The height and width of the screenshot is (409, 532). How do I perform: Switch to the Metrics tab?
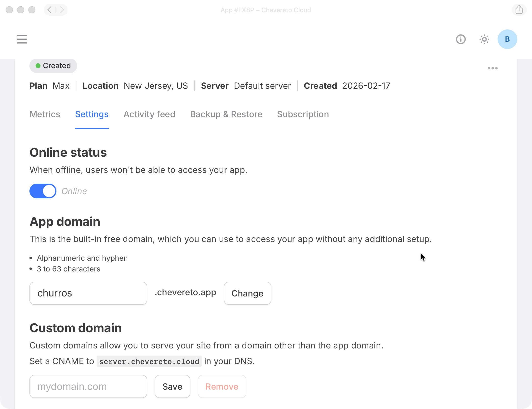click(x=45, y=114)
